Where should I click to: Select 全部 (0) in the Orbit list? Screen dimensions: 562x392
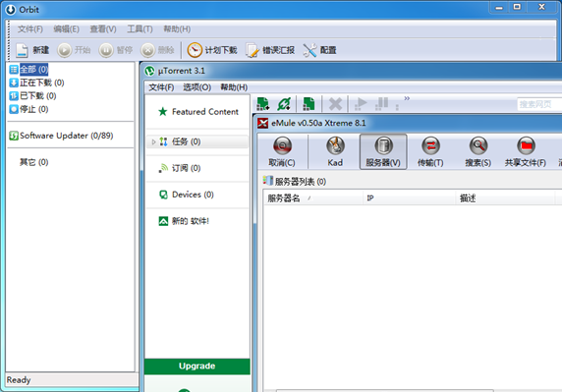point(33,69)
